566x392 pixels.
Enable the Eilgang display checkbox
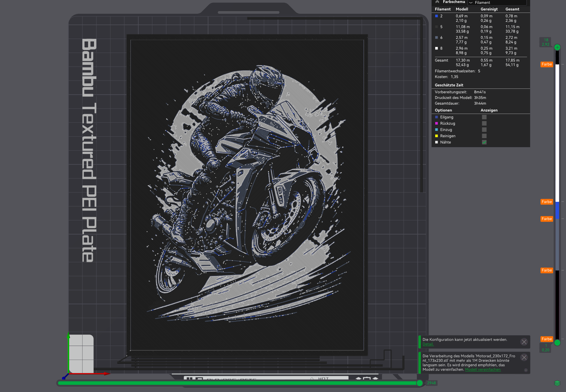click(x=484, y=117)
